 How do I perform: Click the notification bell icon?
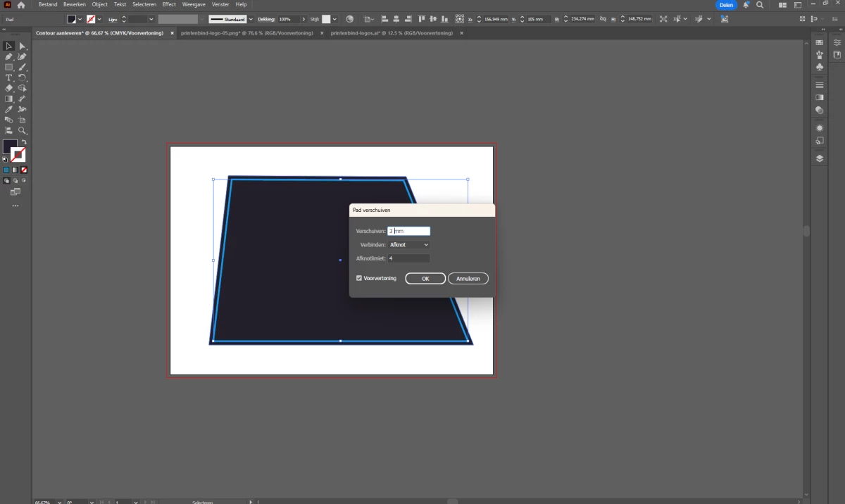pos(746,5)
